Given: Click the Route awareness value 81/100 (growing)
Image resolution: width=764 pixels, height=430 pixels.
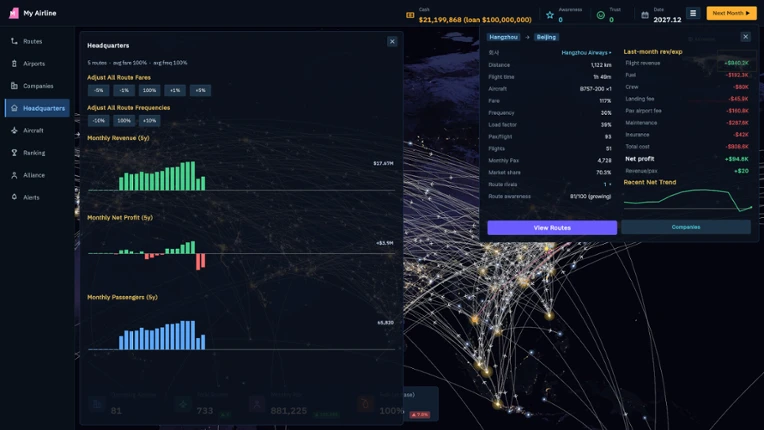Looking at the screenshot, I should point(590,196).
